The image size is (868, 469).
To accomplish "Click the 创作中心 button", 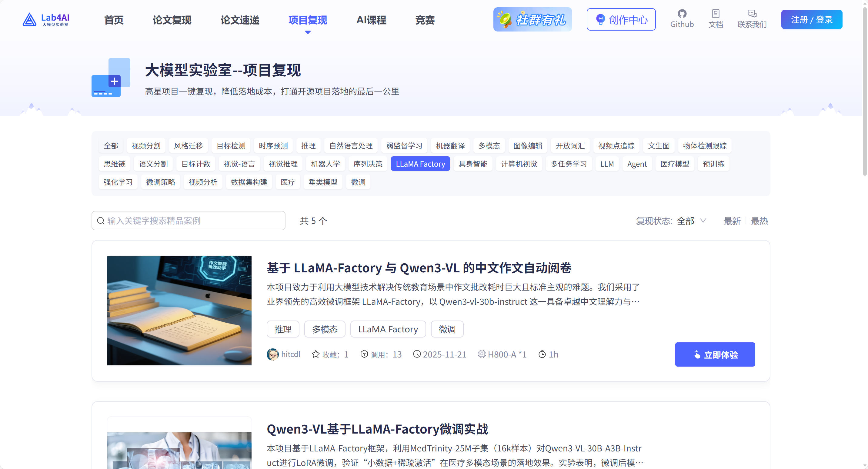I will click(621, 19).
